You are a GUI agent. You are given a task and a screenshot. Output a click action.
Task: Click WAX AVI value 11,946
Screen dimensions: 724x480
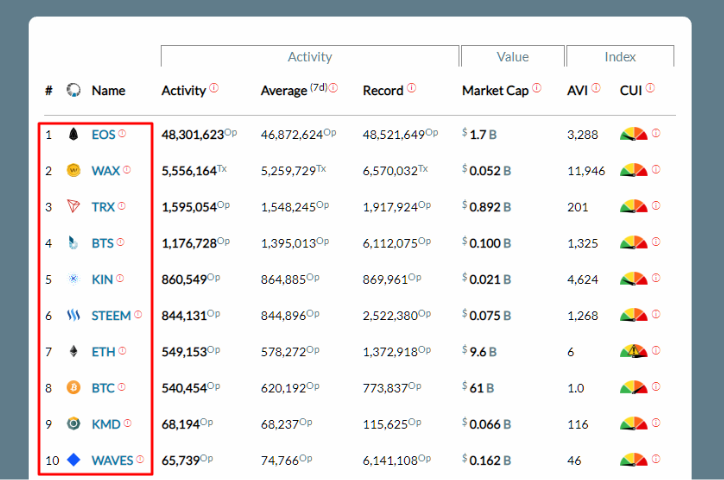586,171
